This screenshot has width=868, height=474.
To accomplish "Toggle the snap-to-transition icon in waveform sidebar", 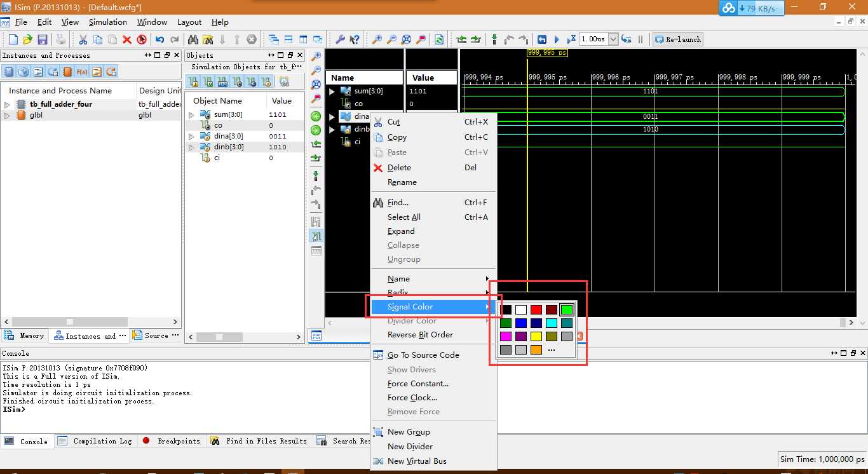I will coord(316,236).
